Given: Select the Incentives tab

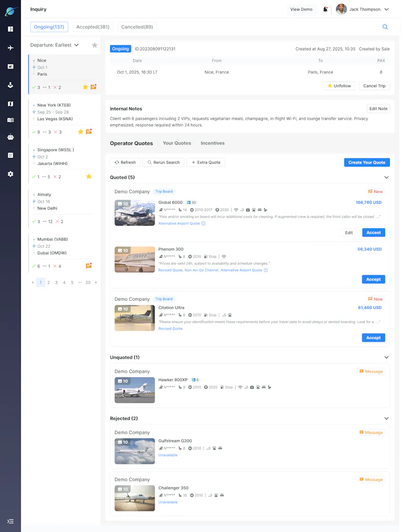Looking at the screenshot, I should (213, 143).
